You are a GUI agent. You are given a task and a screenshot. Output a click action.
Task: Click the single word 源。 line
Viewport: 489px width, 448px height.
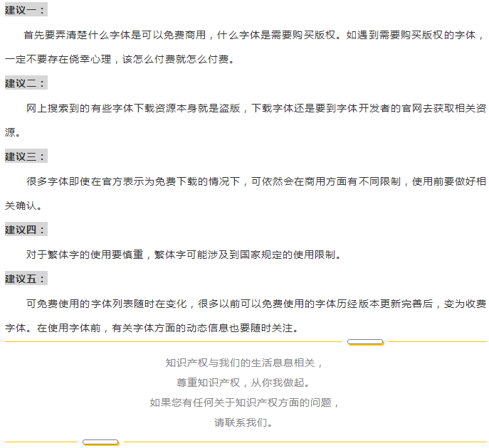[13, 132]
